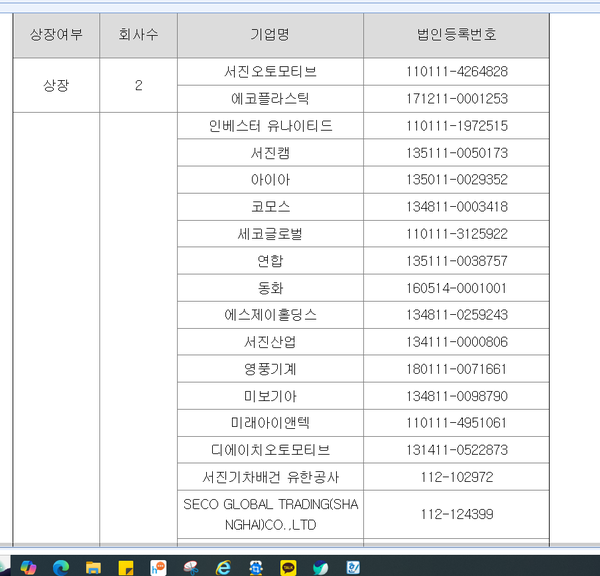Open File Explorer from the taskbar
Image resolution: width=600 pixels, height=576 pixels.
tap(93, 567)
